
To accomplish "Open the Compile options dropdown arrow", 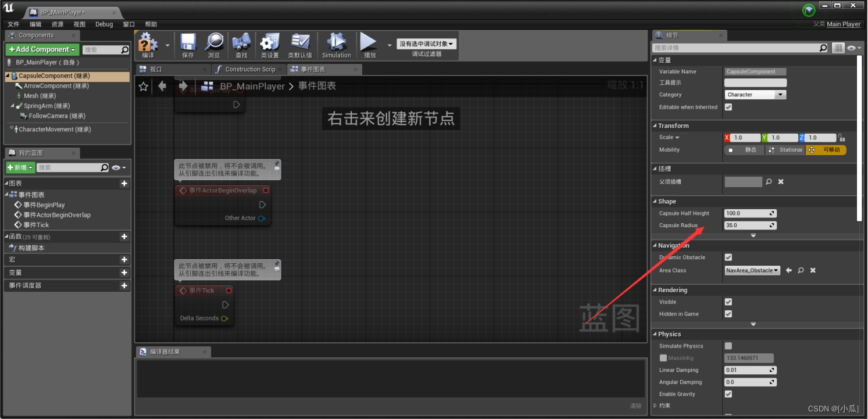I will pyautogui.click(x=167, y=45).
